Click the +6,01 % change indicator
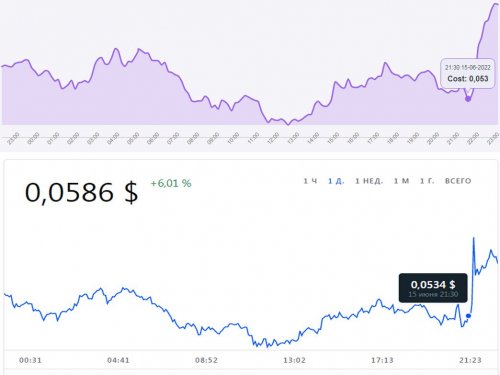 171,183
